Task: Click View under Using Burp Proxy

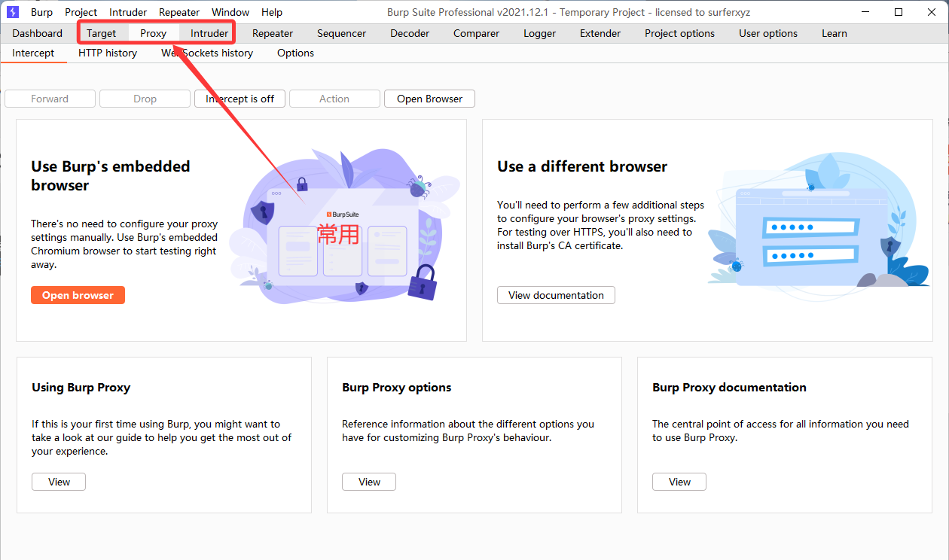Action: pyautogui.click(x=59, y=482)
